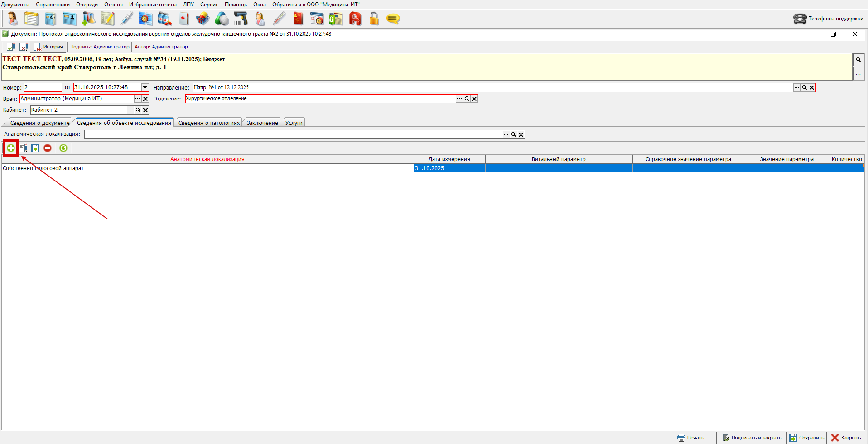Screen dimensions: 868x444
Task: Click the syringe icon in main toolbar
Action: click(127, 19)
